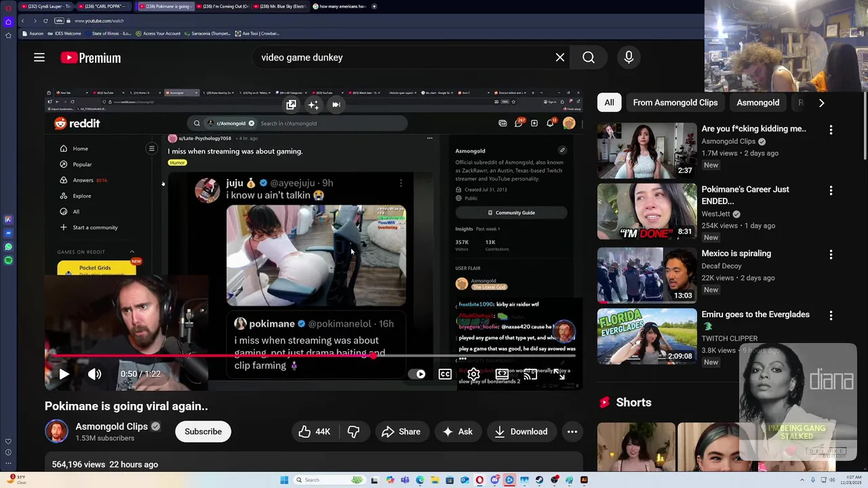Switch to theater mode

(502, 374)
